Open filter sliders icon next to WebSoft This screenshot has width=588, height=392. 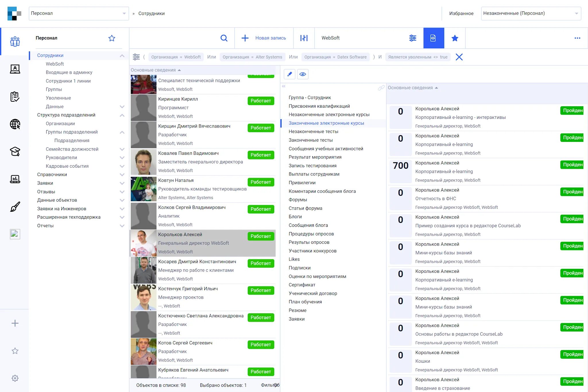pyautogui.click(x=413, y=38)
